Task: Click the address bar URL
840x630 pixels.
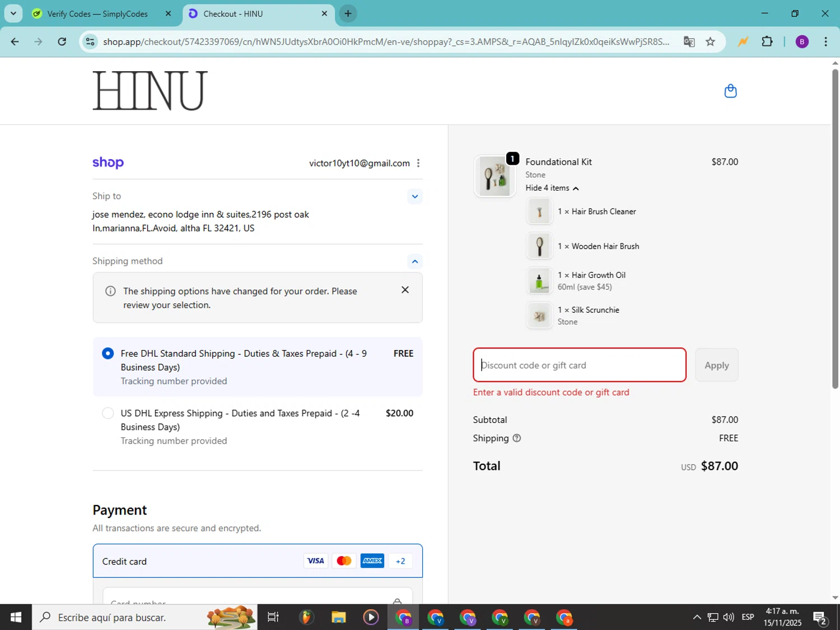Action: click(386, 41)
